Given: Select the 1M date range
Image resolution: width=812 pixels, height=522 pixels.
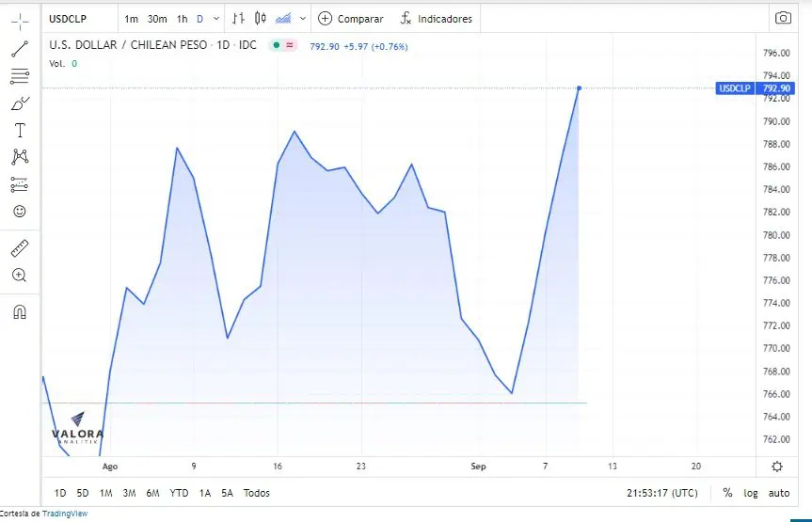Looking at the screenshot, I should pos(105,493).
